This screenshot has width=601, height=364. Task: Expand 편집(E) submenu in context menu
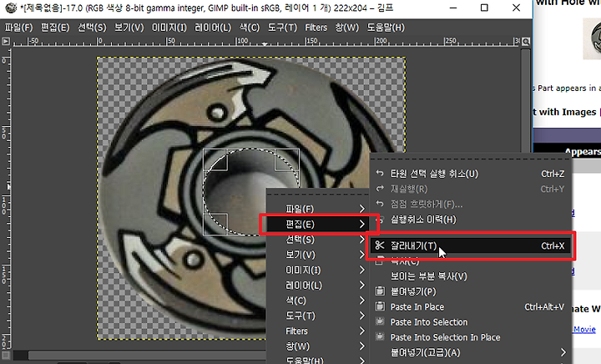pyautogui.click(x=319, y=224)
